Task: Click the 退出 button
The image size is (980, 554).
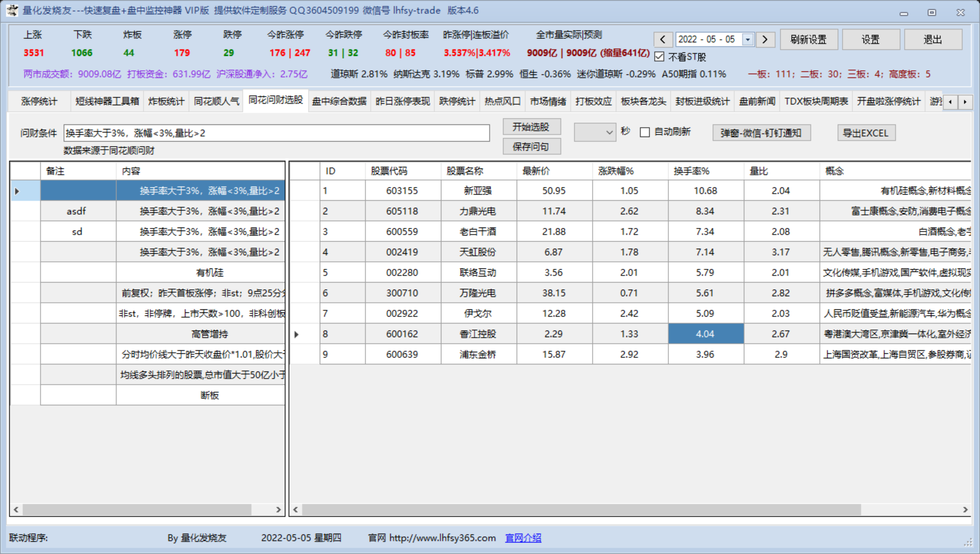Action: coord(933,40)
